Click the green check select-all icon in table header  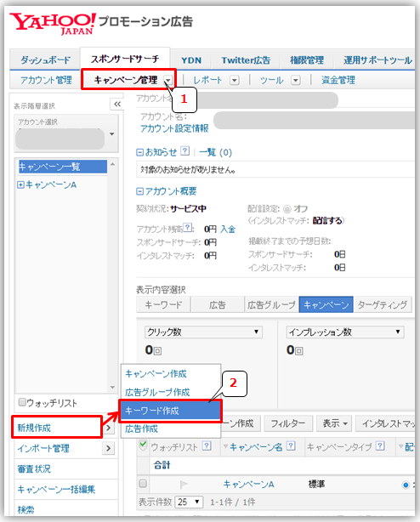point(143,445)
